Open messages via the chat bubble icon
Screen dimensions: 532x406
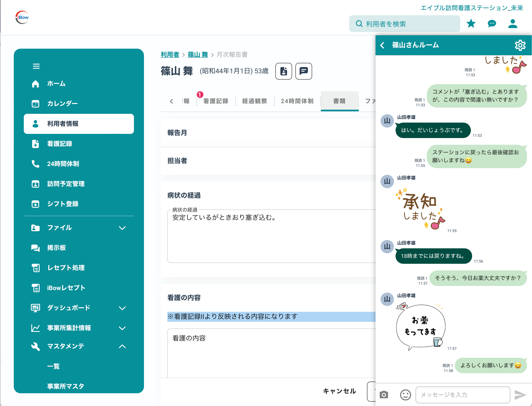(x=492, y=23)
